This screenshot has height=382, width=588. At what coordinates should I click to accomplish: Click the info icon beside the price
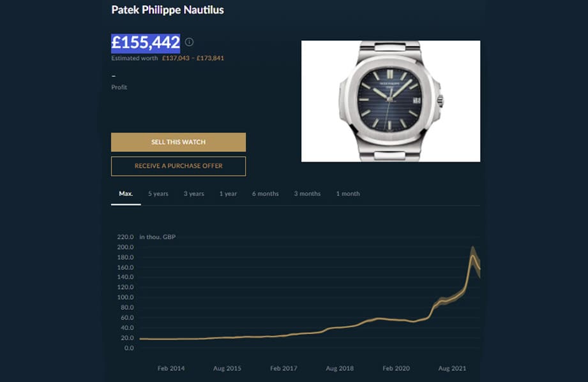[189, 42]
